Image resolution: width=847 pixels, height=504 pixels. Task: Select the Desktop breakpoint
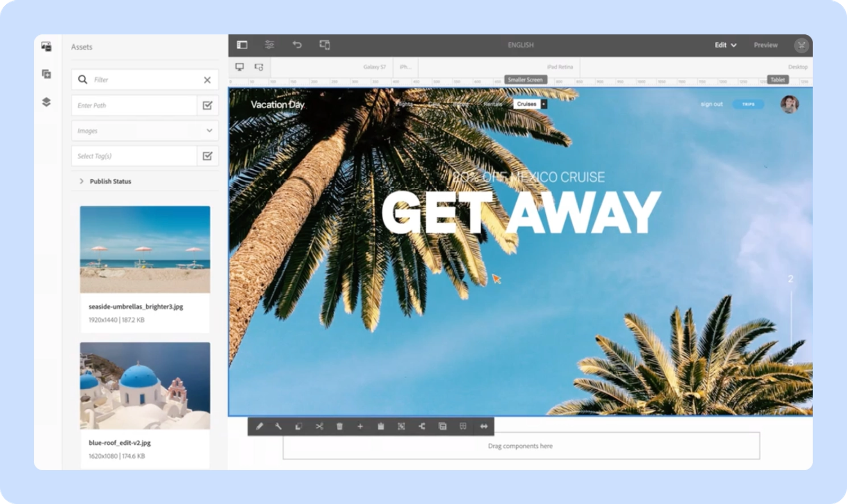point(797,67)
